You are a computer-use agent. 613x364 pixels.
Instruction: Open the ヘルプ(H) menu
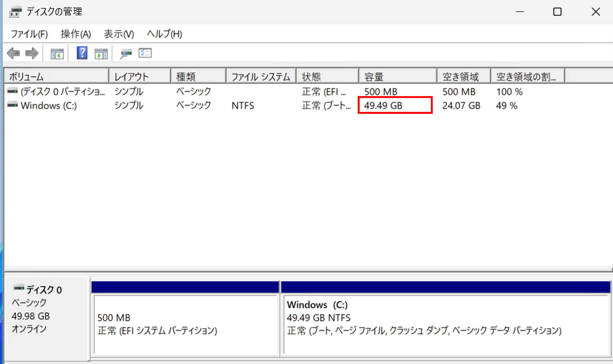pos(165,34)
